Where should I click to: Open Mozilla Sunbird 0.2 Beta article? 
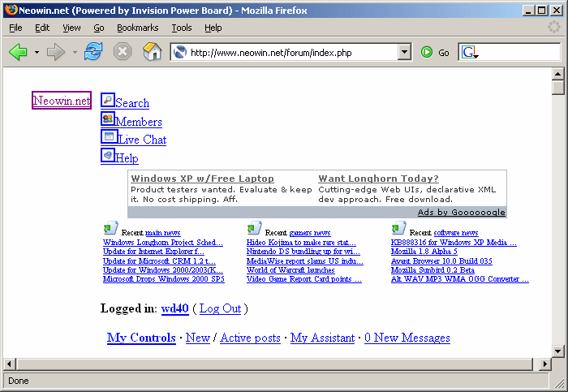(x=432, y=270)
